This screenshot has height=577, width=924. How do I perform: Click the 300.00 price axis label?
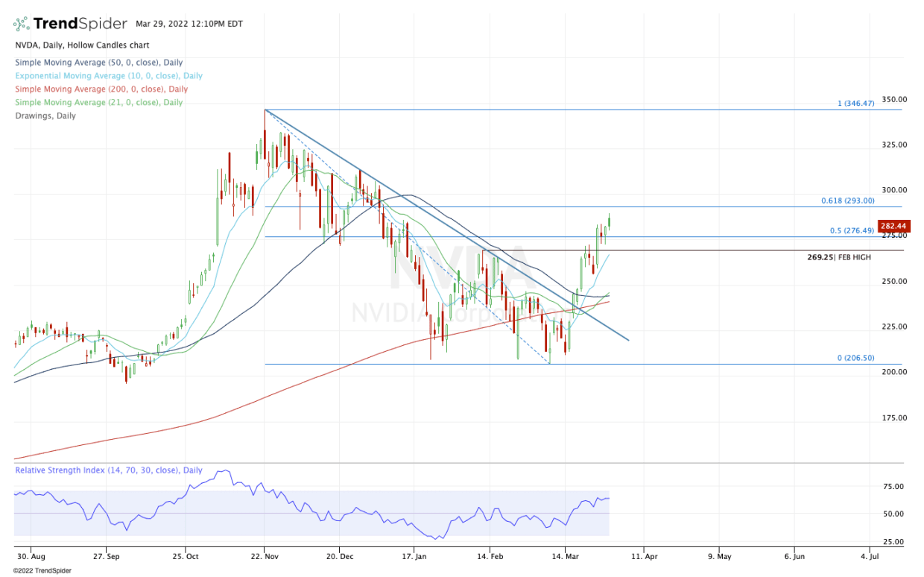pos(894,190)
